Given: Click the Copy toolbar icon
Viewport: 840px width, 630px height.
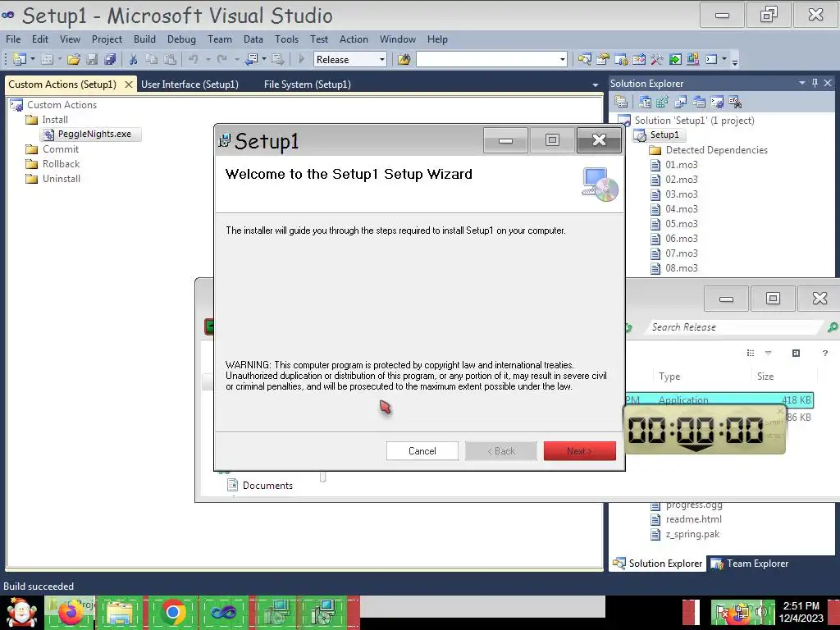Looking at the screenshot, I should pos(151,59).
